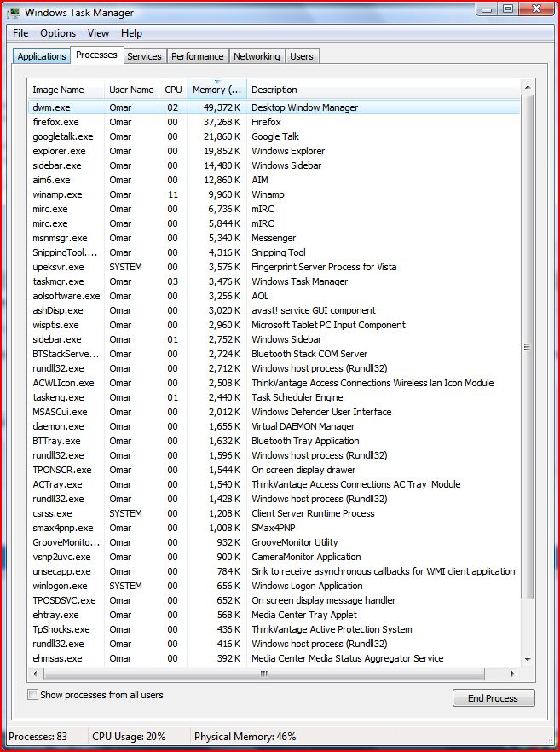Select the BTTray.exe process
560x752 pixels.
274,441
